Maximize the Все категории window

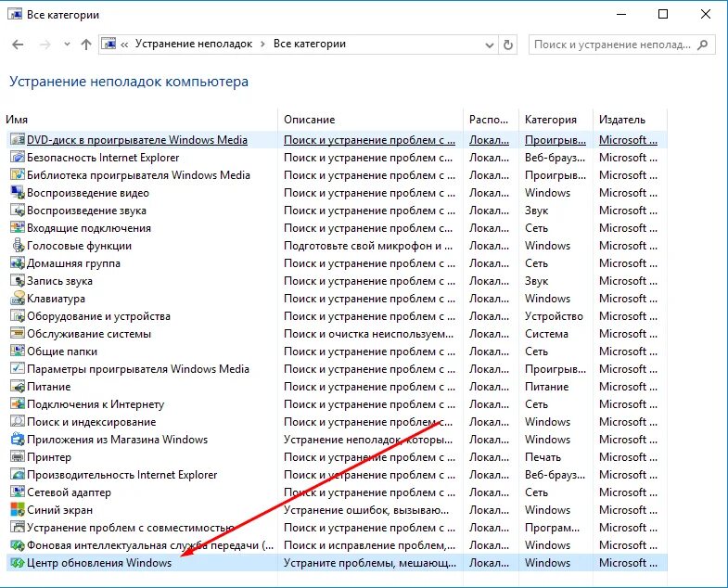(663, 15)
